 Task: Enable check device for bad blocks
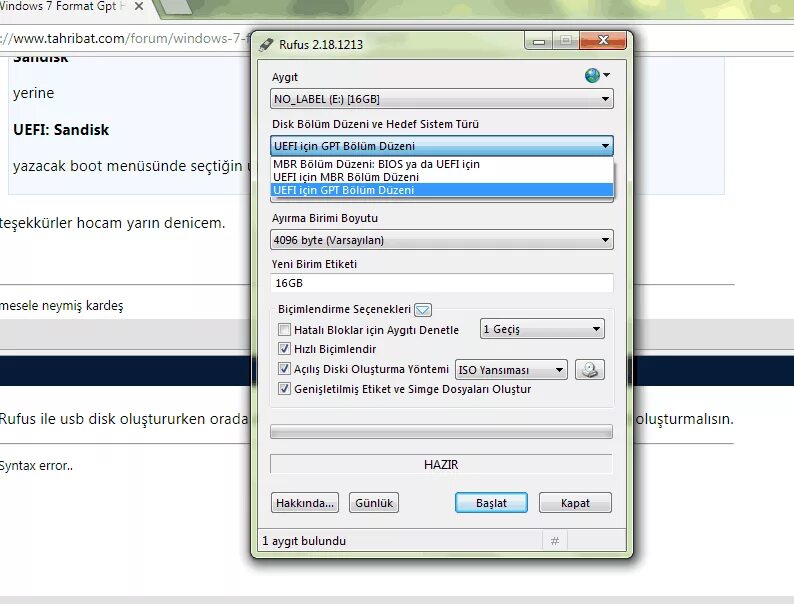[285, 330]
